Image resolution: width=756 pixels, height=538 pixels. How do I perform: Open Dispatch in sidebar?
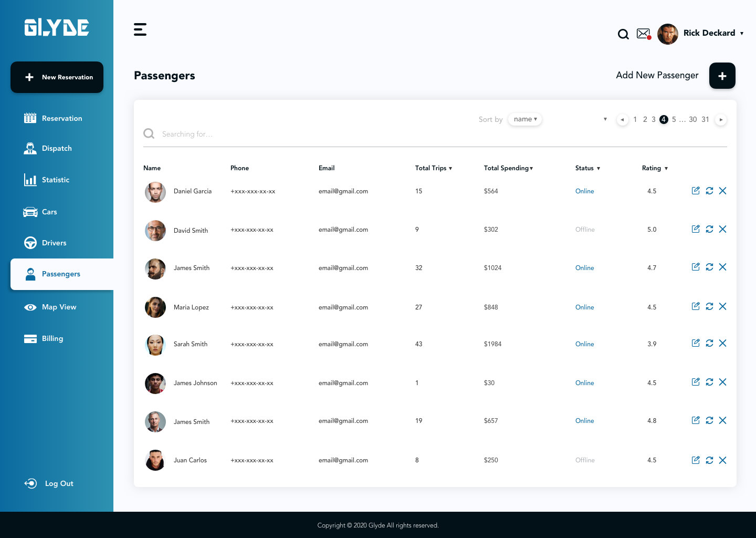(48, 148)
